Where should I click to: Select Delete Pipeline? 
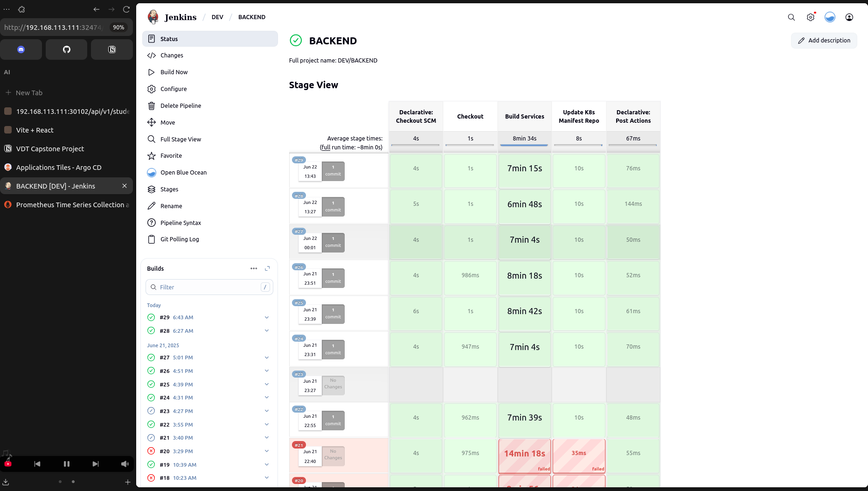point(210,106)
